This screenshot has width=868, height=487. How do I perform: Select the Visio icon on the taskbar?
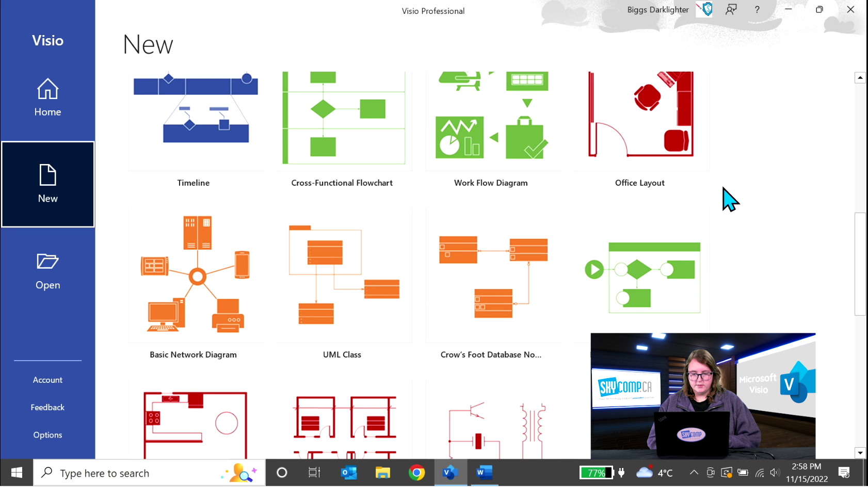pyautogui.click(x=451, y=473)
